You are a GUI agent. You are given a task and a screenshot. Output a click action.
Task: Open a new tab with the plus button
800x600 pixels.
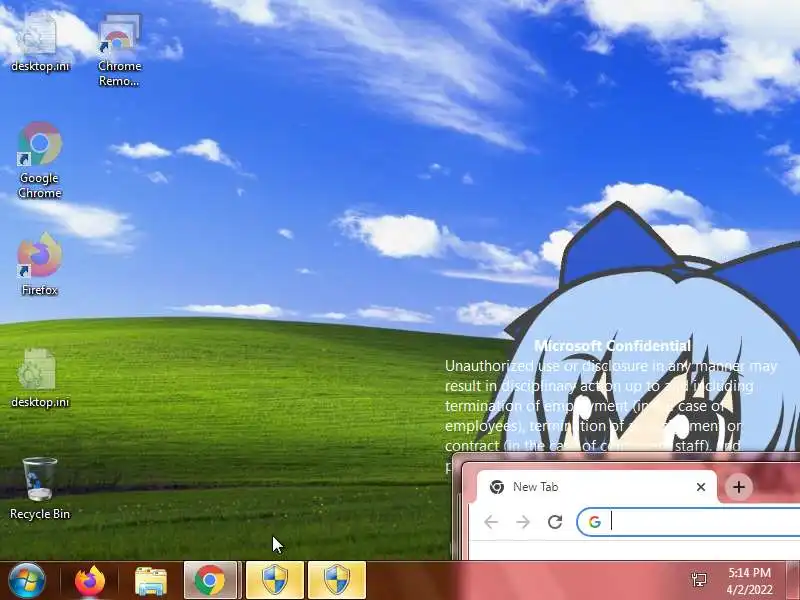(739, 487)
